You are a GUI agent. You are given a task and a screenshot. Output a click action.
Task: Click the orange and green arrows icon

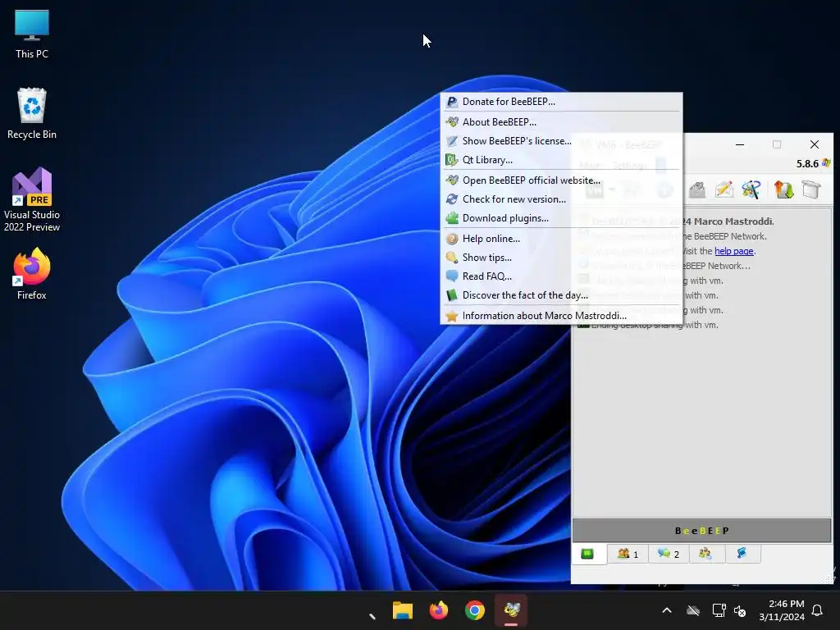(783, 189)
